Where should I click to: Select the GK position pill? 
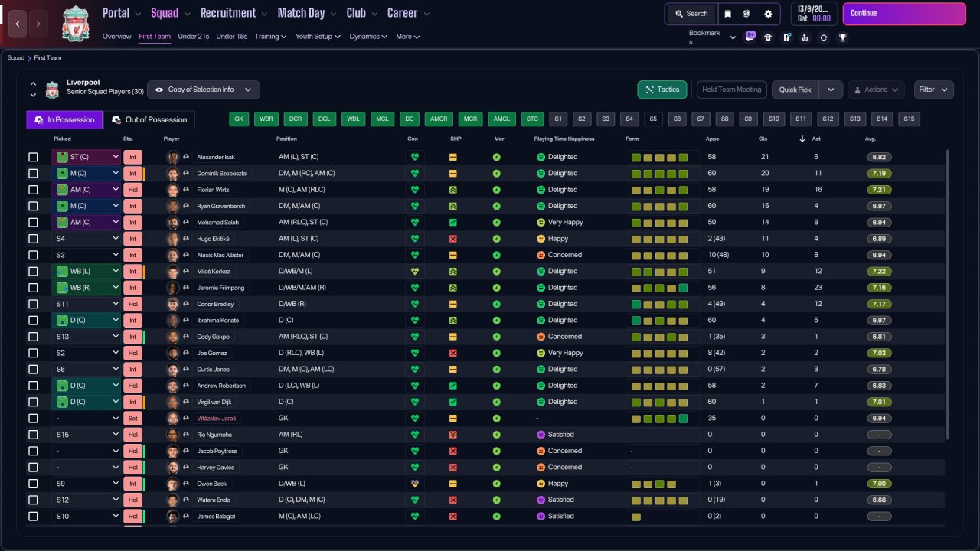point(239,119)
